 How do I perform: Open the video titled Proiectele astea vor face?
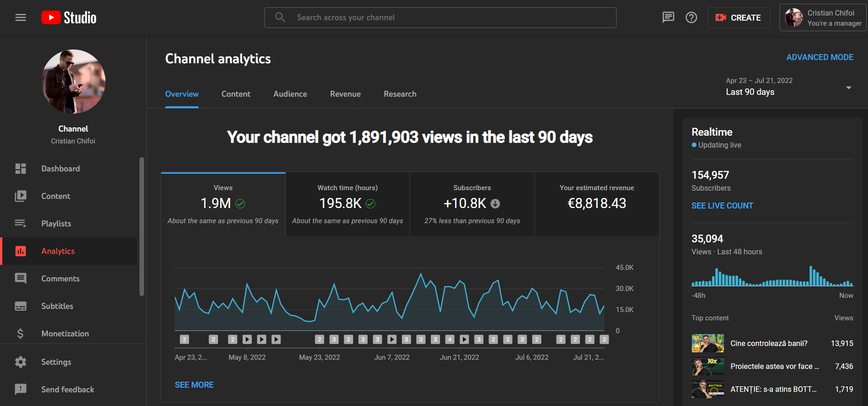click(774, 366)
